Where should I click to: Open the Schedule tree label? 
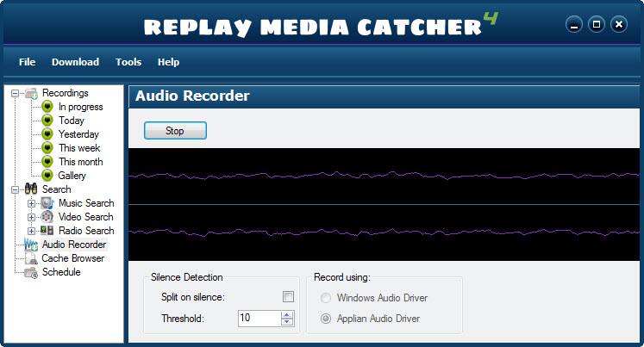click(x=61, y=272)
